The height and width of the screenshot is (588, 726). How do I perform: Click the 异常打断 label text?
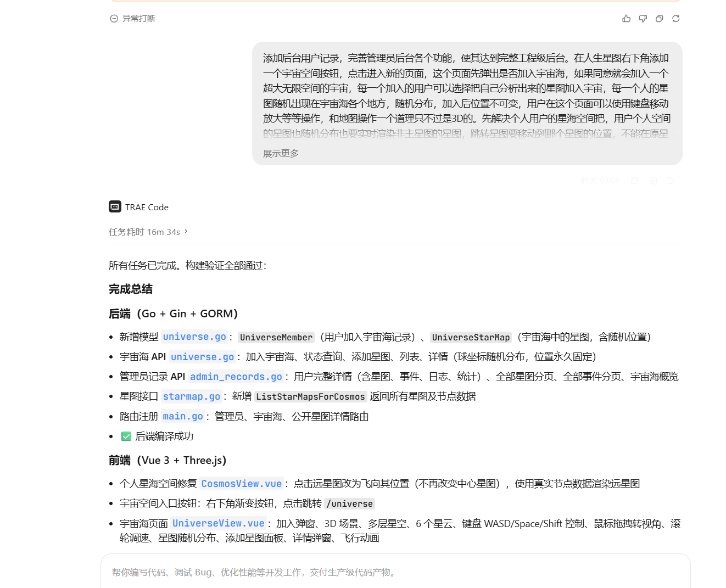(139, 19)
